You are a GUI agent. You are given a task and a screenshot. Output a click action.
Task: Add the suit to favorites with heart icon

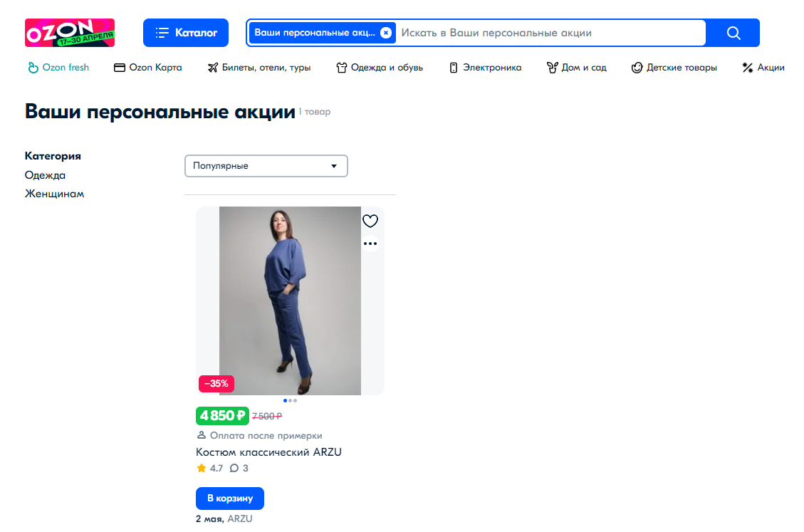[370, 221]
